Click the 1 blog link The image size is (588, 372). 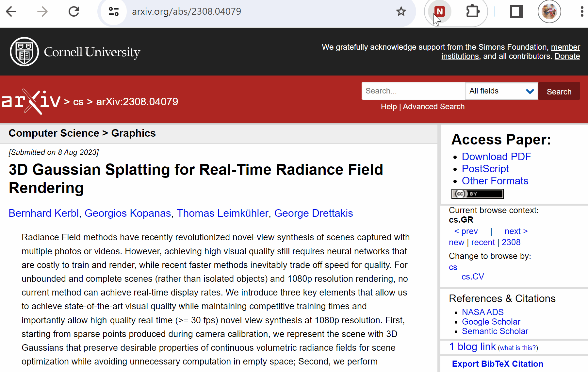pos(472,347)
